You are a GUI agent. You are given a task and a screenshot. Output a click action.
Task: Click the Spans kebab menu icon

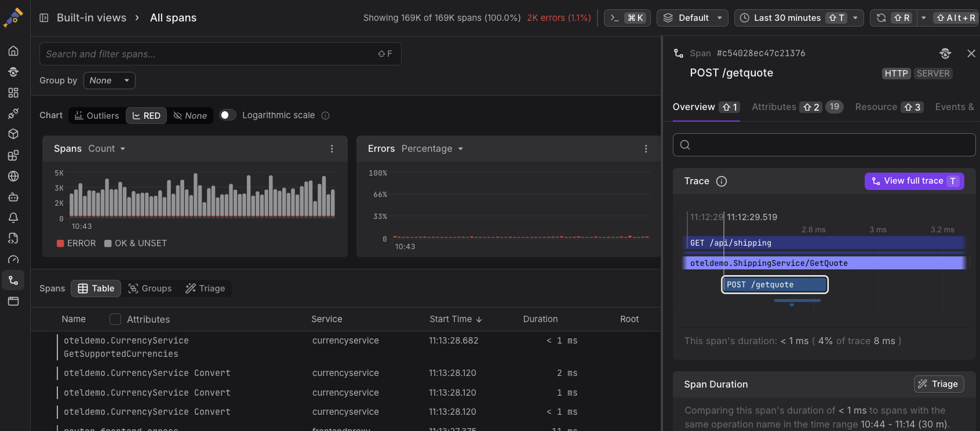(331, 149)
